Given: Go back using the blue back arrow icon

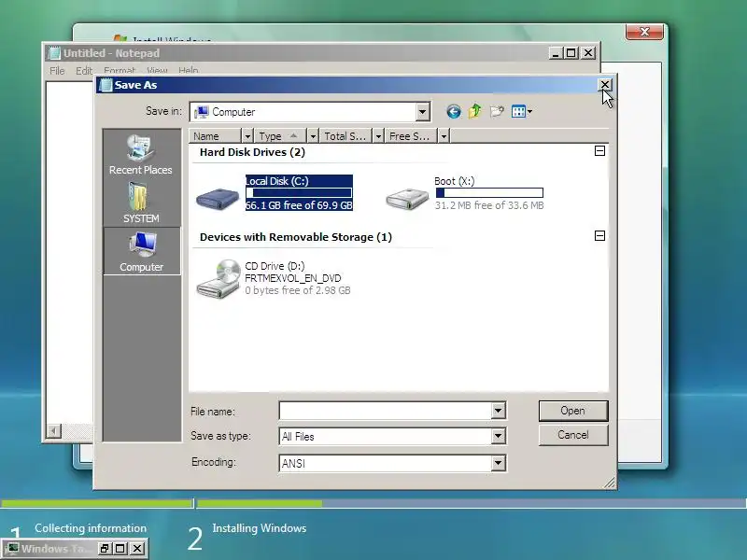Looking at the screenshot, I should pyautogui.click(x=454, y=112).
